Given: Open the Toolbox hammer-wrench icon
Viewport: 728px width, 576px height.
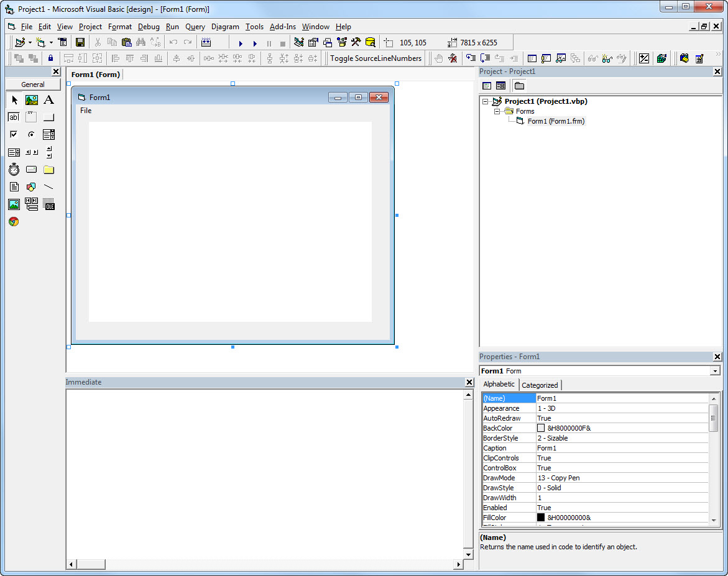Looking at the screenshot, I should (356, 42).
